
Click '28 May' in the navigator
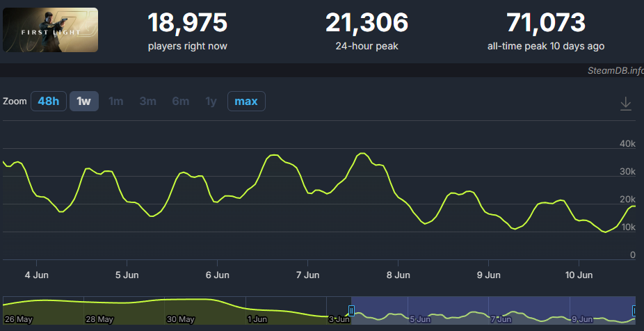[x=99, y=319]
